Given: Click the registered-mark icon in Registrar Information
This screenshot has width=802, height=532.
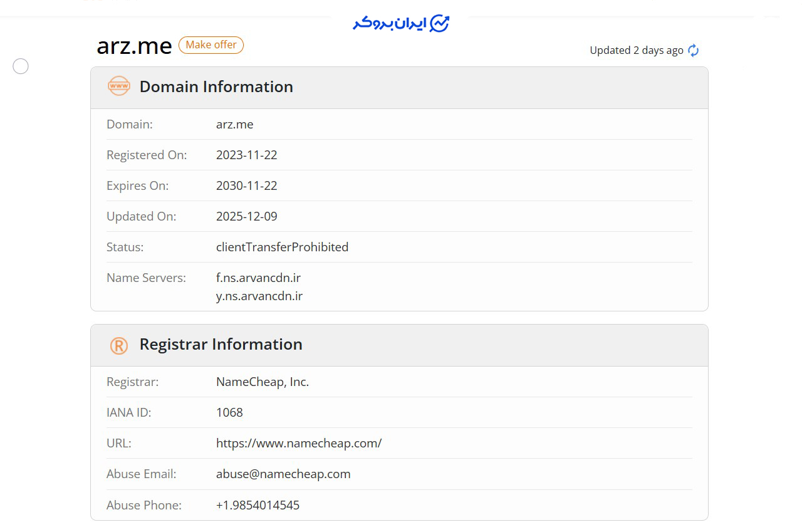Looking at the screenshot, I should (119, 345).
